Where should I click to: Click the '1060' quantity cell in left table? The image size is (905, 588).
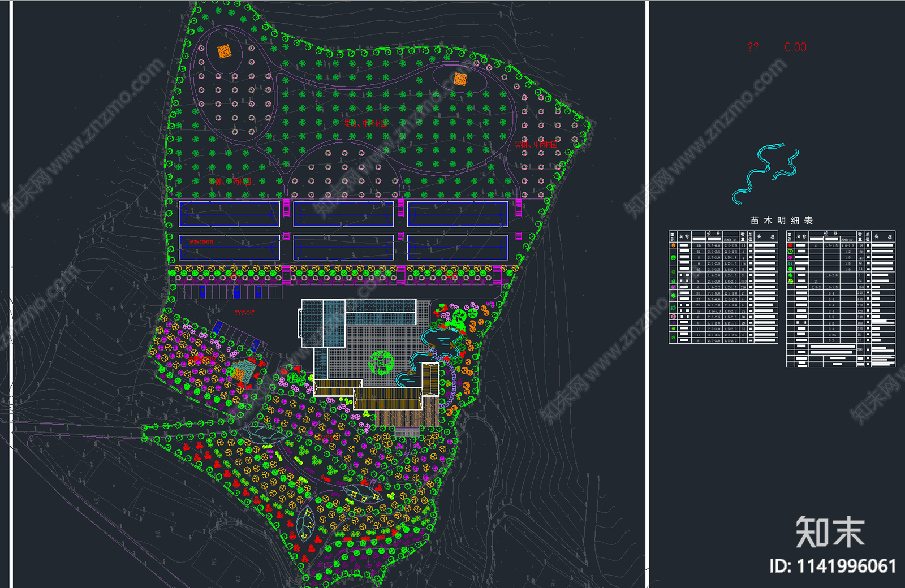click(743, 281)
